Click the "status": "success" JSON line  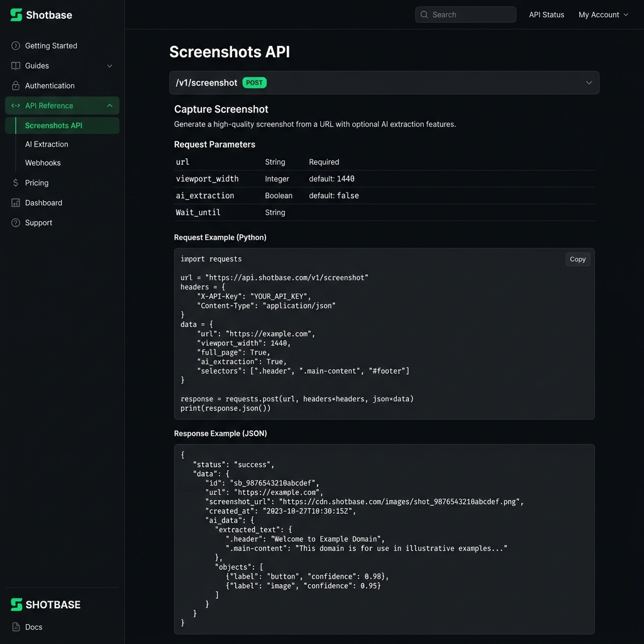tap(233, 465)
